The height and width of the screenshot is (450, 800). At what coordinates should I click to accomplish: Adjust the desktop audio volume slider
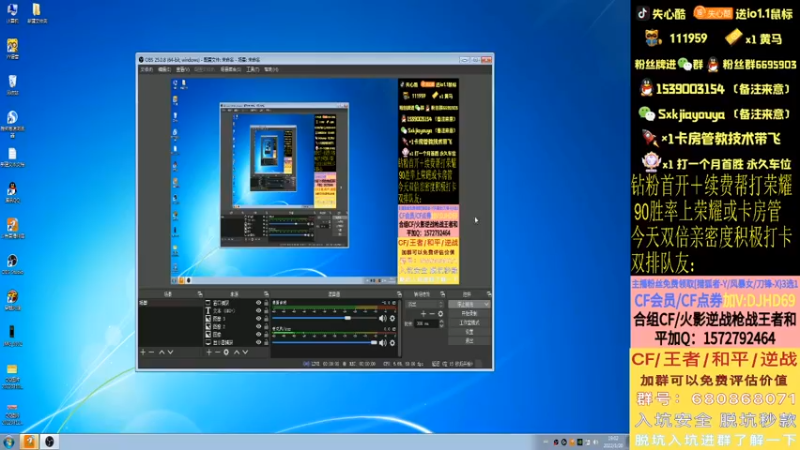pos(347,318)
